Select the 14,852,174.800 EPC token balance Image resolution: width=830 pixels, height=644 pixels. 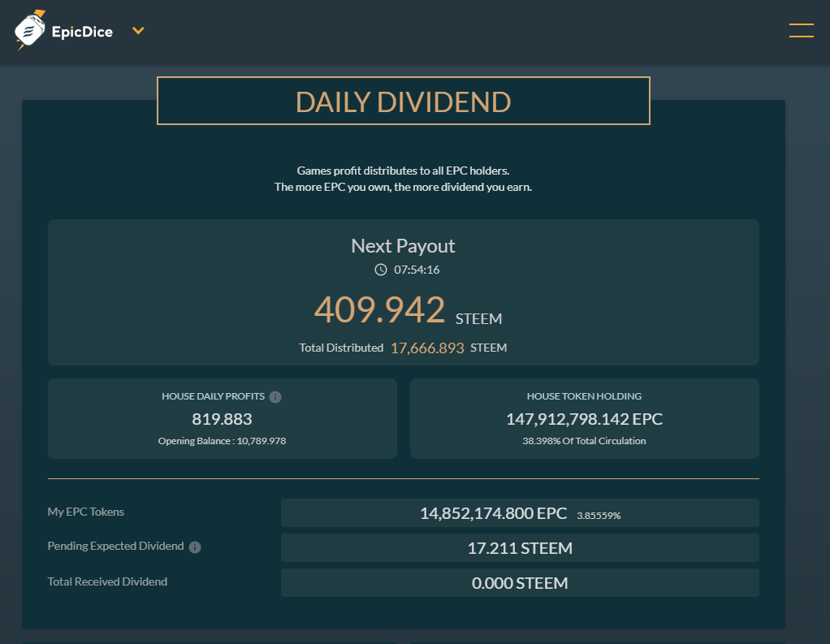(x=493, y=513)
